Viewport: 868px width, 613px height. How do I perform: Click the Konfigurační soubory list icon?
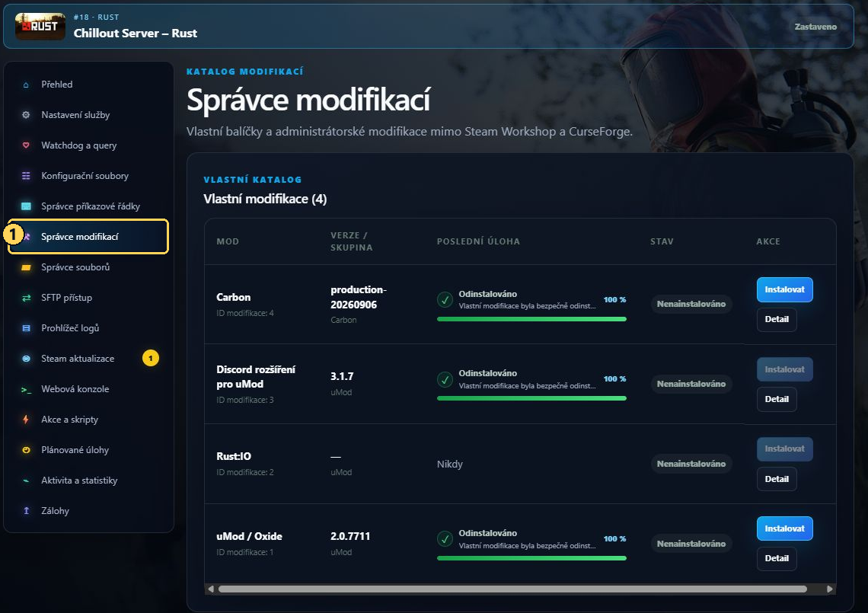[x=25, y=176]
